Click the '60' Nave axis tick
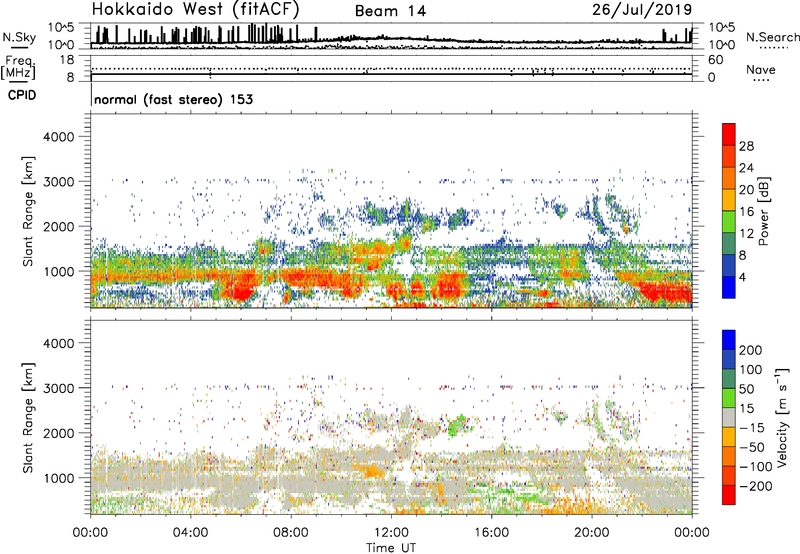The width and height of the screenshot is (800, 554). click(x=715, y=60)
